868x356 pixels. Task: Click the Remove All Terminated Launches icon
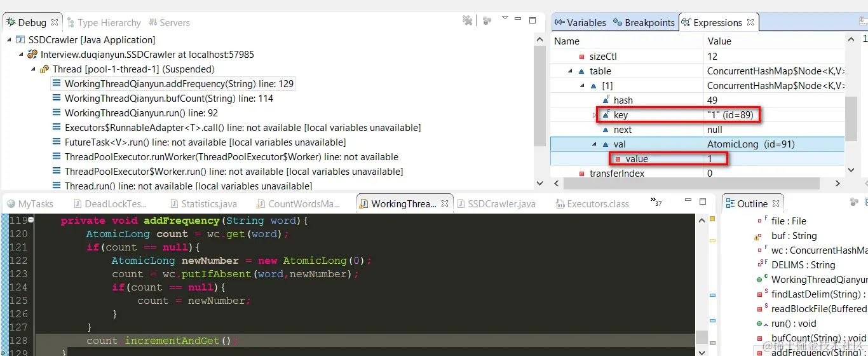click(x=468, y=21)
